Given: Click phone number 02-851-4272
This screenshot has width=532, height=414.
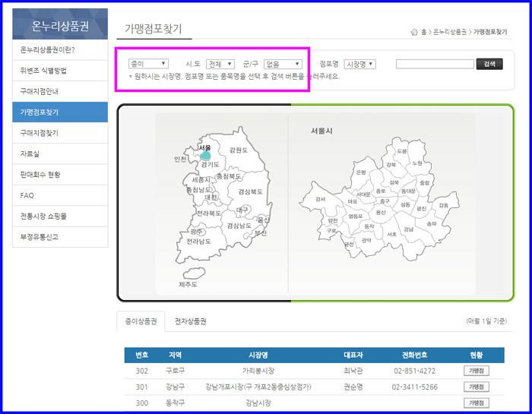Looking at the screenshot, I should coord(414,371).
